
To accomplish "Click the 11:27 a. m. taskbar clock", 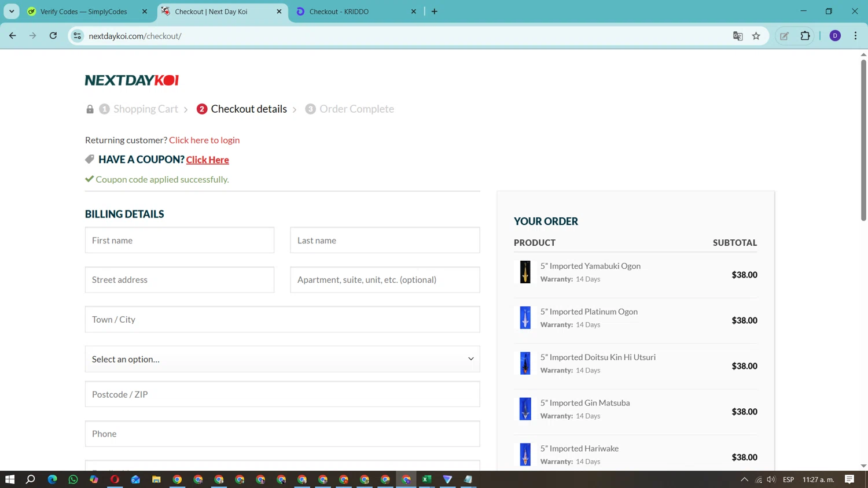I will (x=818, y=479).
